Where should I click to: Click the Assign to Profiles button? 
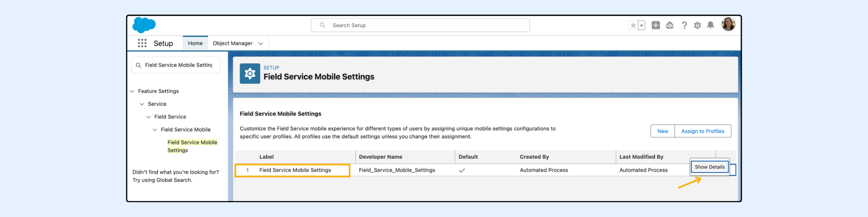703,131
